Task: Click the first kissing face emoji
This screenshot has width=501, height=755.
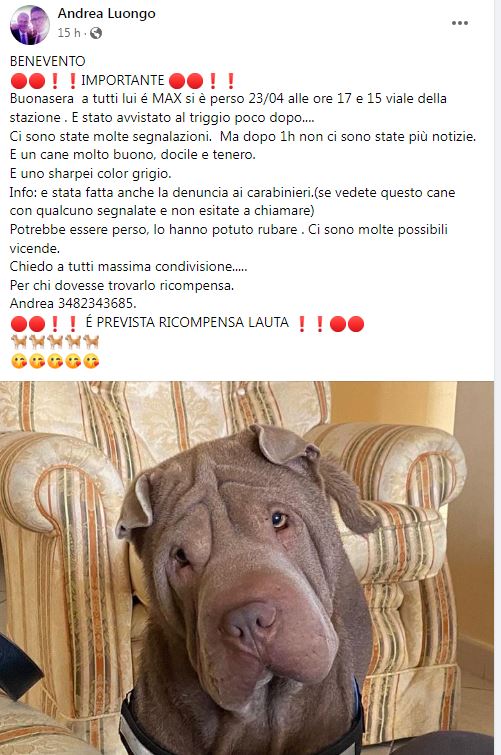Action: [x=19, y=361]
